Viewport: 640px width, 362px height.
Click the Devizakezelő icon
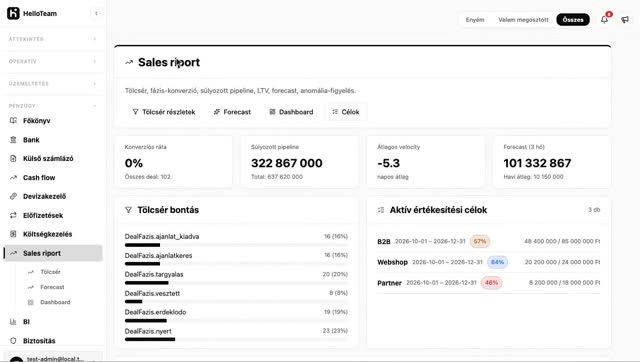pos(13,196)
